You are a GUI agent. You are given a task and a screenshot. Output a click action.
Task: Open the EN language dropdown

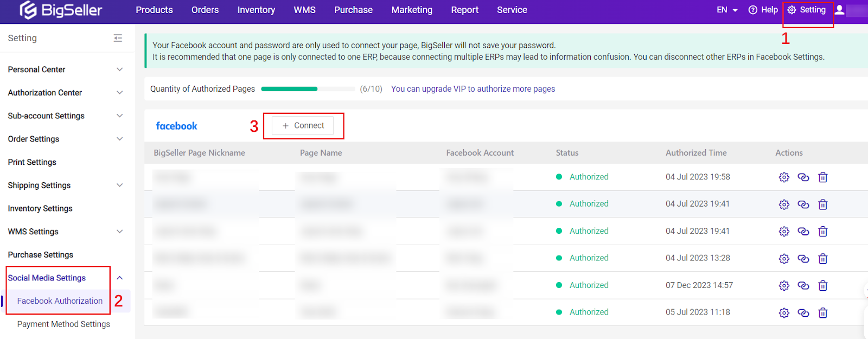click(x=727, y=10)
